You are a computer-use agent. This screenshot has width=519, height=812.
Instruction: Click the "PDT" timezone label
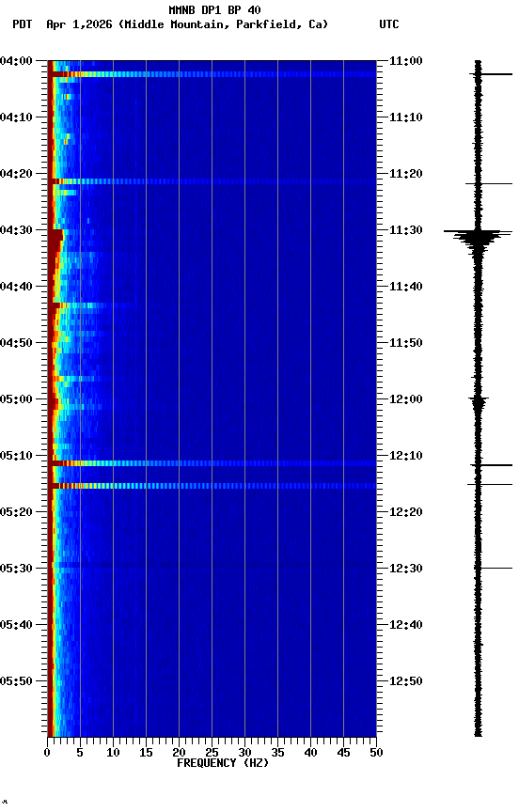pyautogui.click(x=23, y=24)
